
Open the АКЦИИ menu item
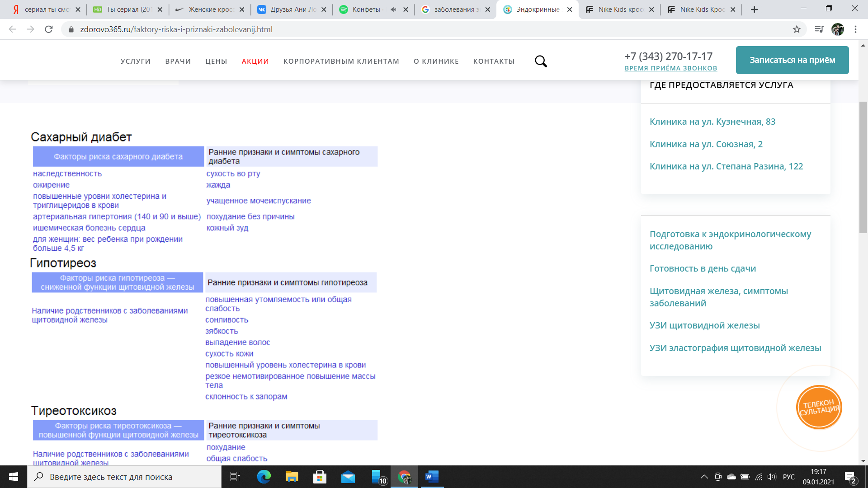(x=255, y=61)
